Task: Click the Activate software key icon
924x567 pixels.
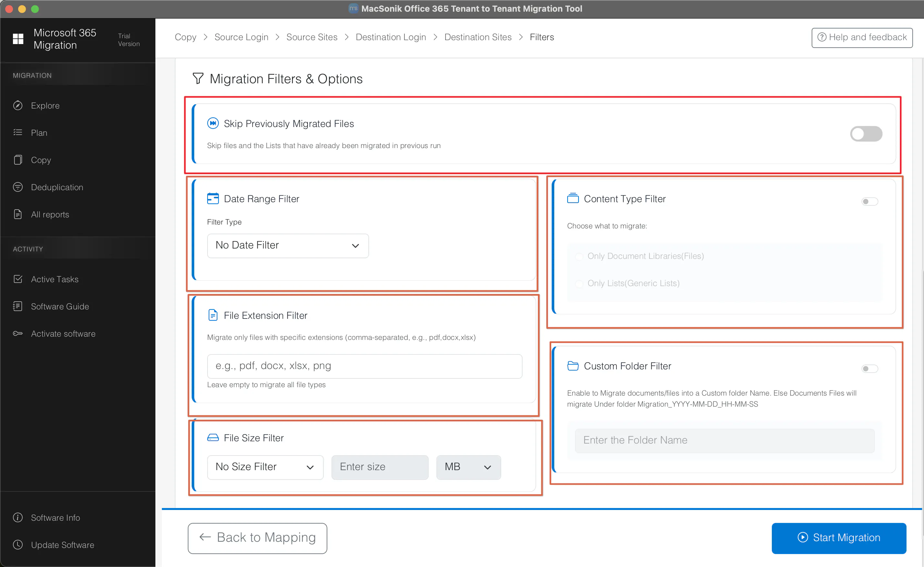Action: 17,333
